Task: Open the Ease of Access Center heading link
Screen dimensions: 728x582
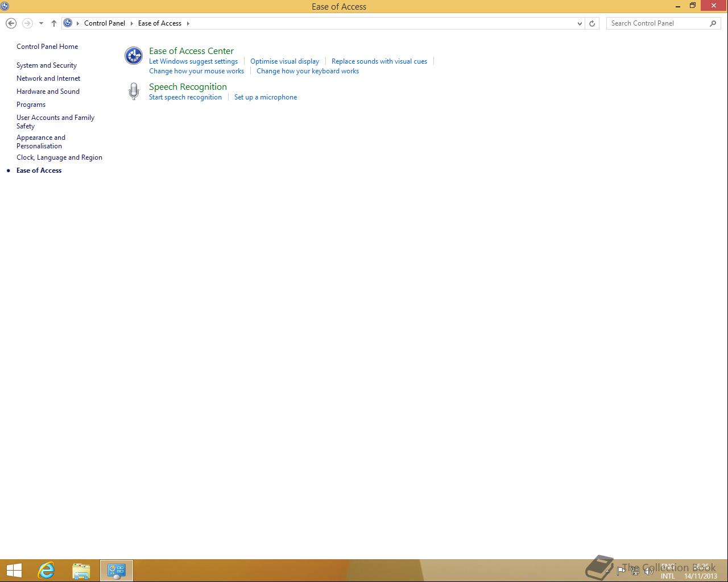Action: (191, 51)
